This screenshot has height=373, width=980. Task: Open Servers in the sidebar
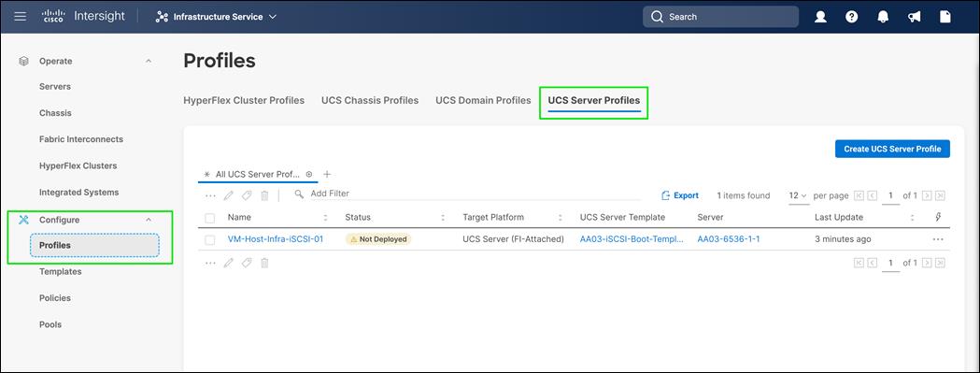tap(55, 86)
